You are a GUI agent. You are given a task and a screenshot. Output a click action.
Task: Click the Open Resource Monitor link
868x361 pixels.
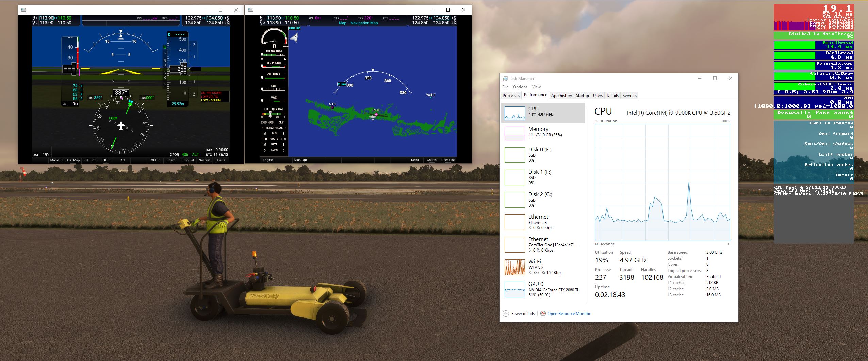click(569, 314)
